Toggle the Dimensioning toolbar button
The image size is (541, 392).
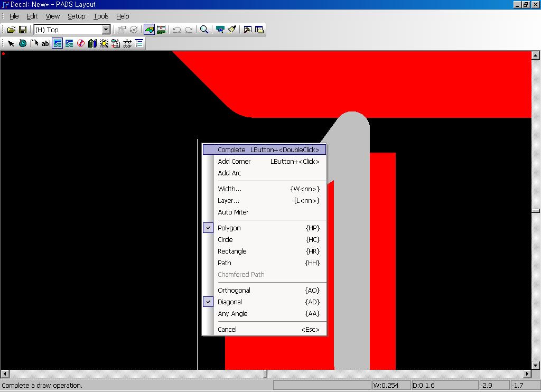pos(161,30)
